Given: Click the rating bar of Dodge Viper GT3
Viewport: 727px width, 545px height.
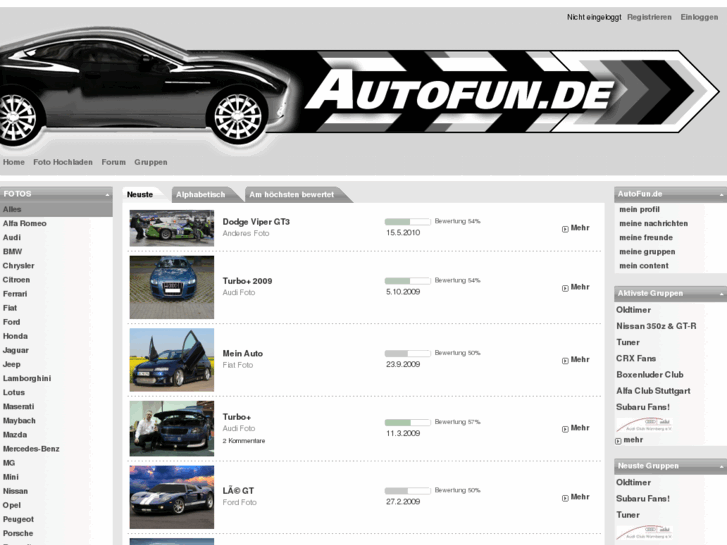Looking at the screenshot, I should pyautogui.click(x=408, y=222).
